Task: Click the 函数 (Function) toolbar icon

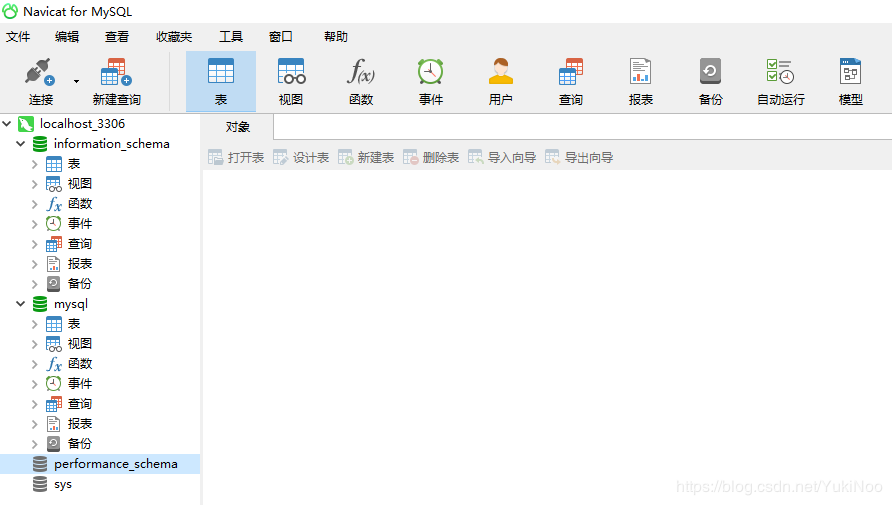Action: [x=361, y=80]
